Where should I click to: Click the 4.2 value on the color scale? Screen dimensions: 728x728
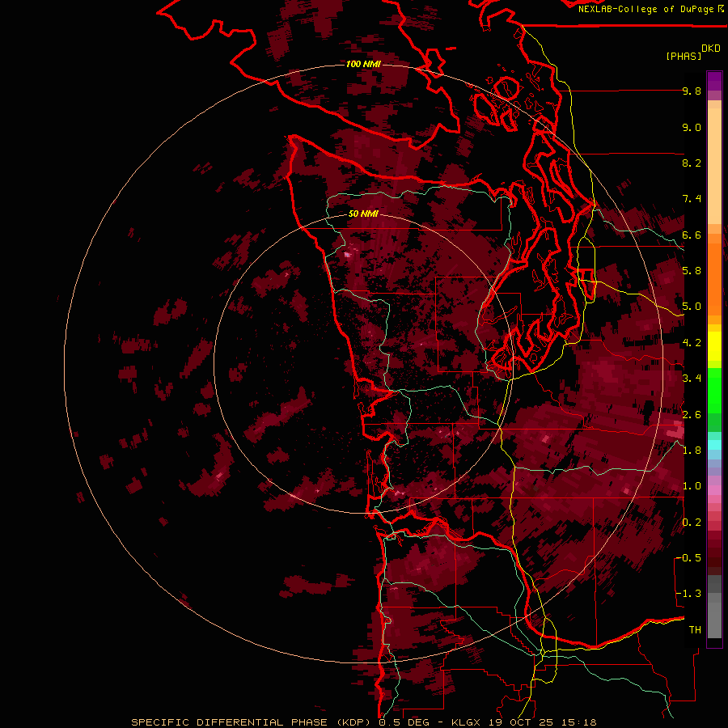(692, 343)
